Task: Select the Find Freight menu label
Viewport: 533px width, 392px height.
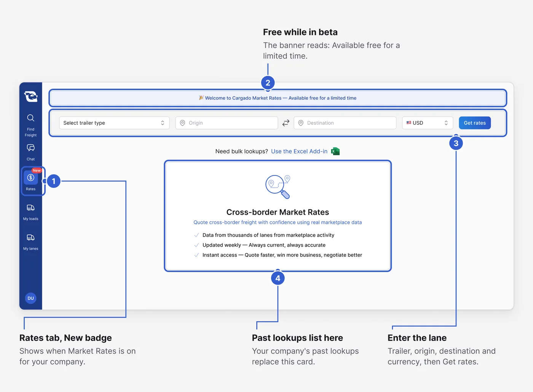Action: 31,132
